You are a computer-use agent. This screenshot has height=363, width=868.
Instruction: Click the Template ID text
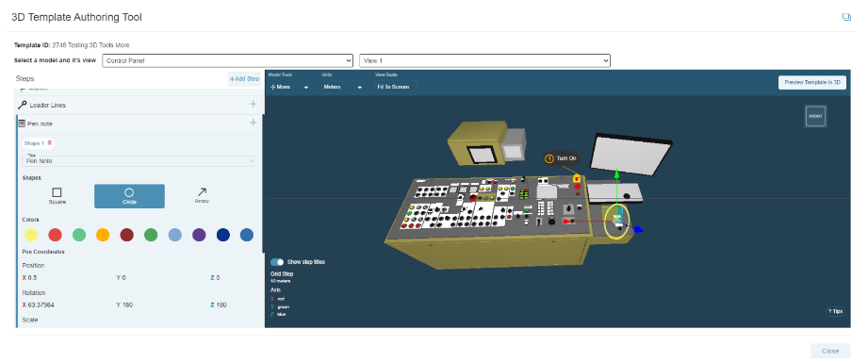72,45
